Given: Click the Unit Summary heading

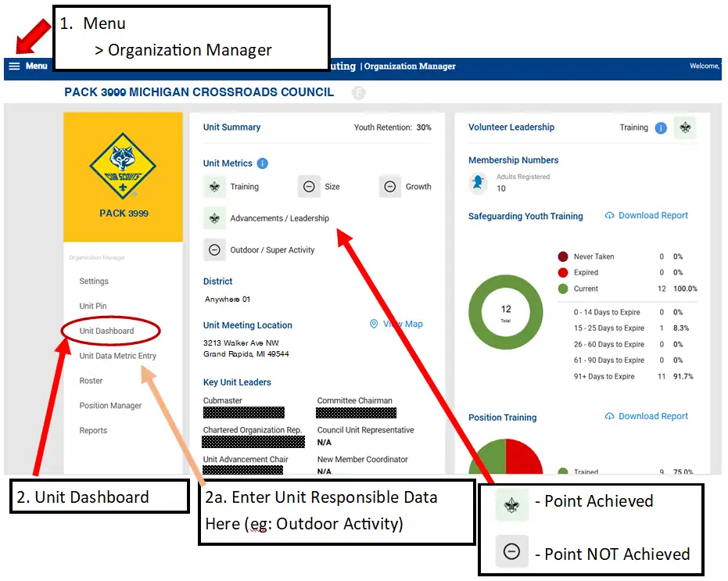Looking at the screenshot, I should tap(231, 127).
